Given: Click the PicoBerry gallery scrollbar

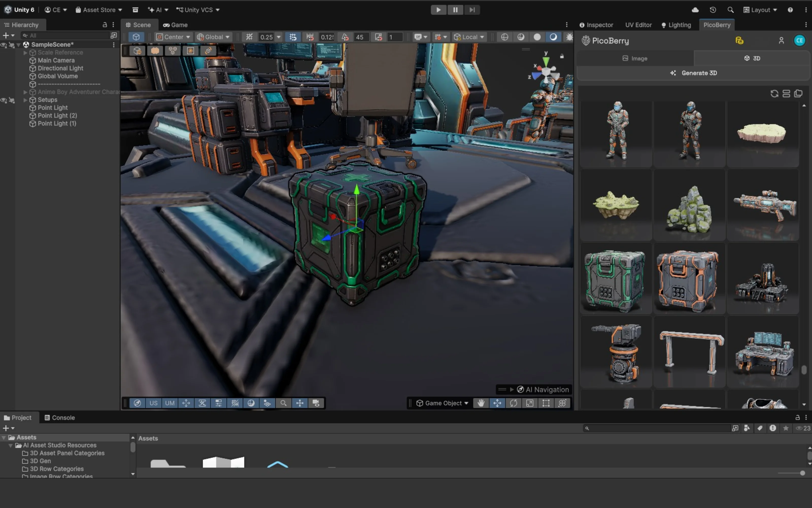Looking at the screenshot, I should (804, 370).
